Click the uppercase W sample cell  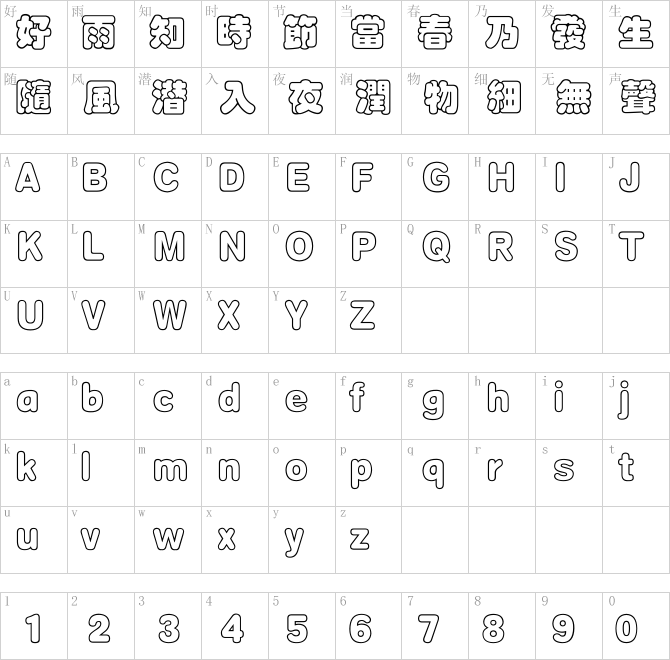coord(168,320)
